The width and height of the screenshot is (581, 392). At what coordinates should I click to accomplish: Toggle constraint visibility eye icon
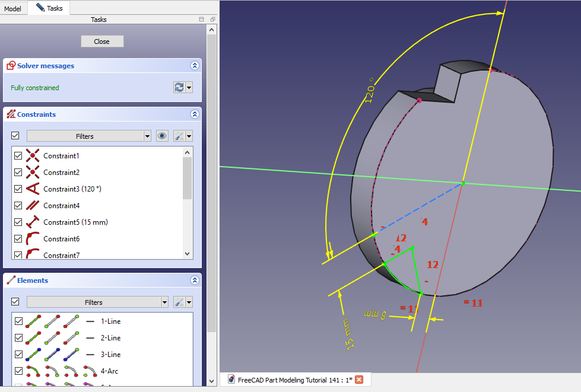coord(162,136)
